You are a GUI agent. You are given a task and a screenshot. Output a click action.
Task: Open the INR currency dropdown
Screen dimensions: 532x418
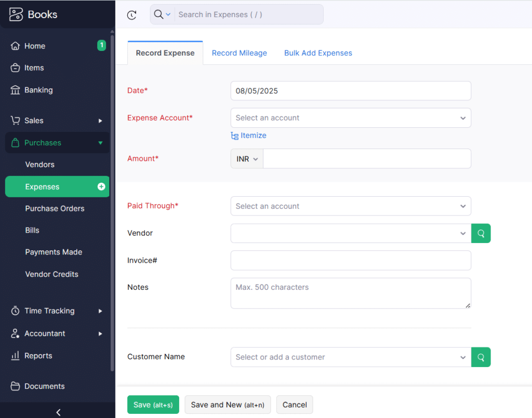pos(246,158)
